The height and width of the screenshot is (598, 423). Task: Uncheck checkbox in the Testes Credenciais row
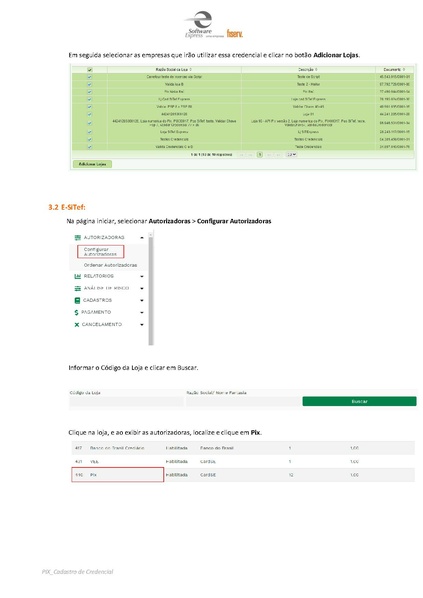point(90,139)
